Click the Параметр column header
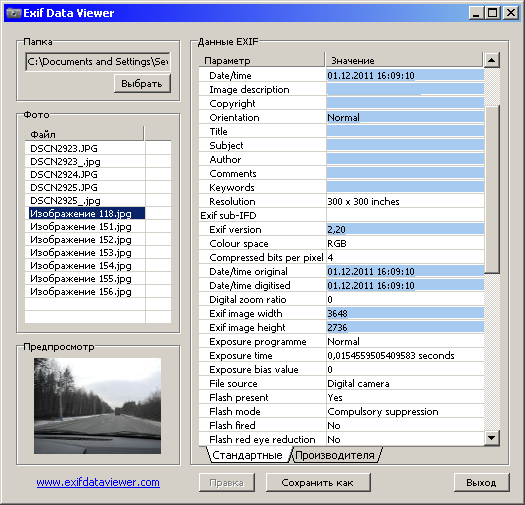Viewport: 525px width, 505px height. 262,60
